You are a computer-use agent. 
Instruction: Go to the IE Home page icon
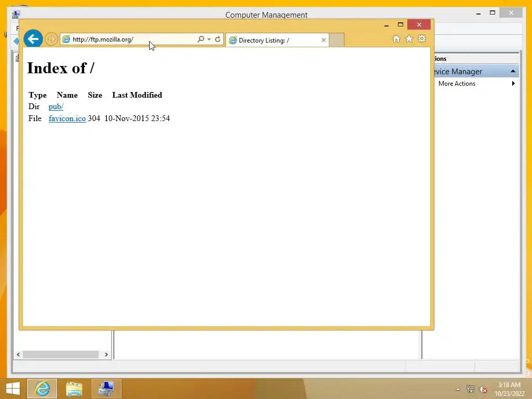pos(396,38)
